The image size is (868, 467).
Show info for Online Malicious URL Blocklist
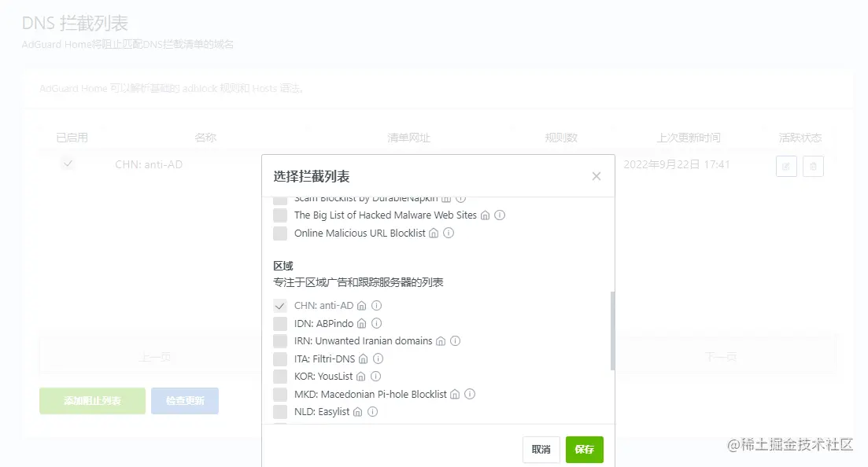[449, 233]
